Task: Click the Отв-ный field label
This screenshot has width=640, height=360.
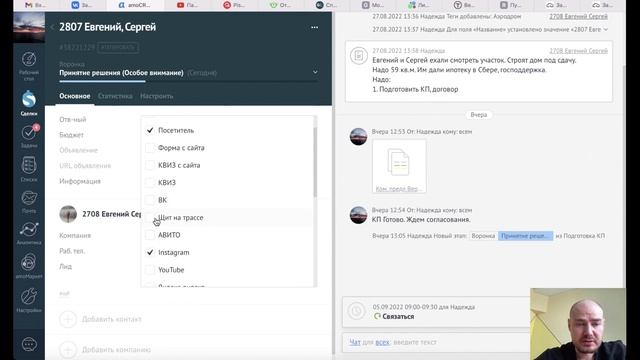Action: (73, 120)
